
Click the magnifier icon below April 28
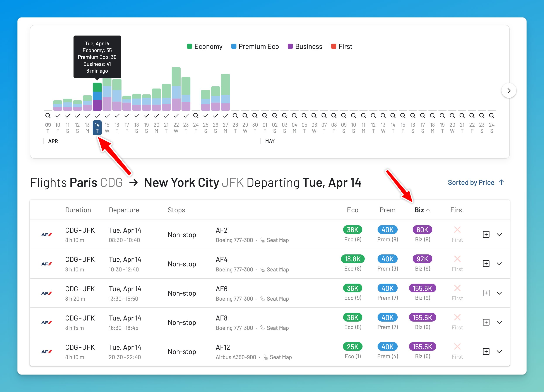(x=235, y=115)
